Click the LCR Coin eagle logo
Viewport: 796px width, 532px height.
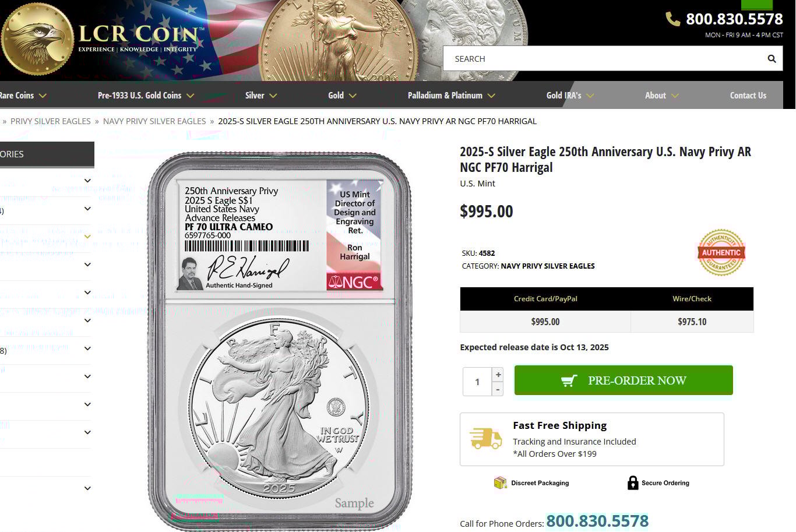coord(37,40)
